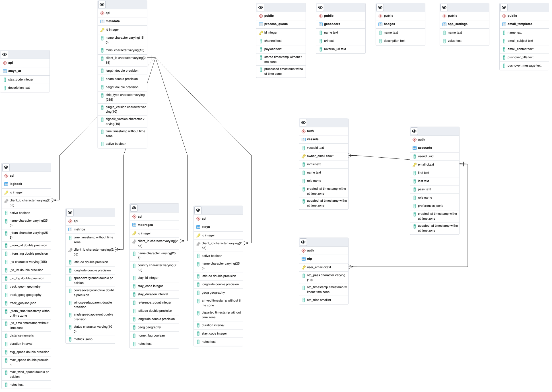Image resolution: width=552 pixels, height=392 pixels.
Task: Click the table icon beside metadata name
Action: tap(102, 21)
